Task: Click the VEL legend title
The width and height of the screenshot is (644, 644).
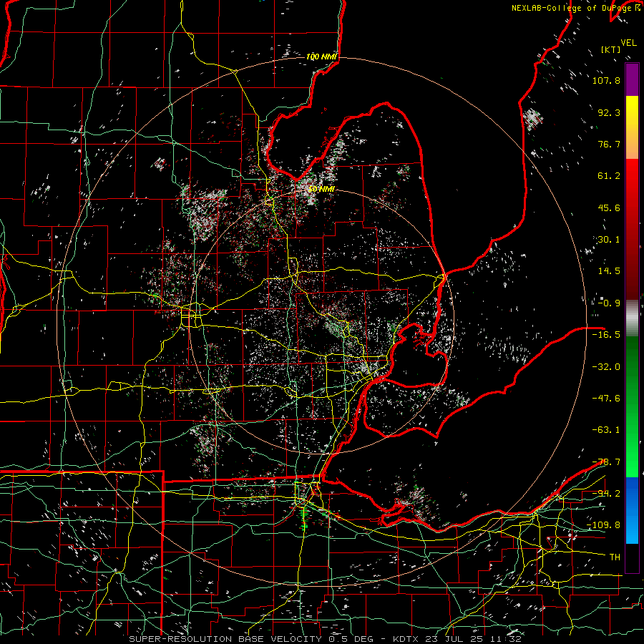Action: pyautogui.click(x=628, y=43)
